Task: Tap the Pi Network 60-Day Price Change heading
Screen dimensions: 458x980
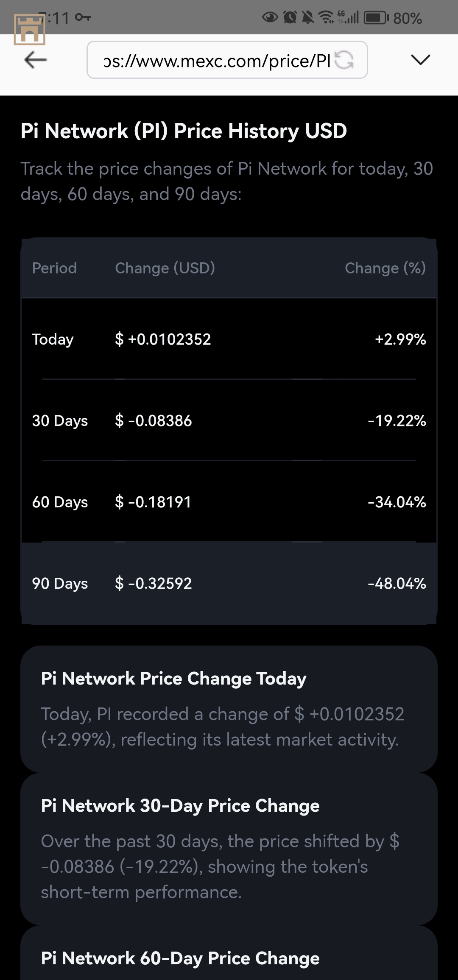Action: tap(180, 958)
